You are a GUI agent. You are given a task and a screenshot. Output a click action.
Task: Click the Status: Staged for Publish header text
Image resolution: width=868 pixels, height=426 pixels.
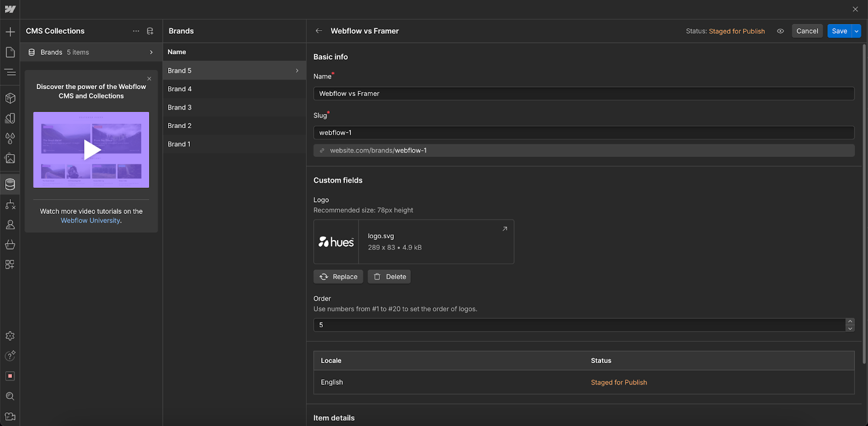(725, 31)
